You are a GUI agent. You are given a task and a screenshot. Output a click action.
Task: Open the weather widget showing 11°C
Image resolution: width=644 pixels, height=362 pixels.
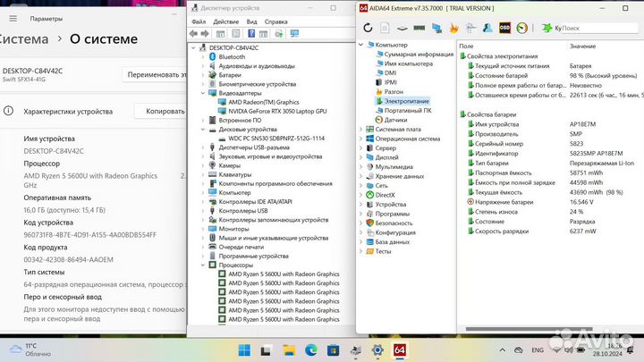(x=30, y=349)
